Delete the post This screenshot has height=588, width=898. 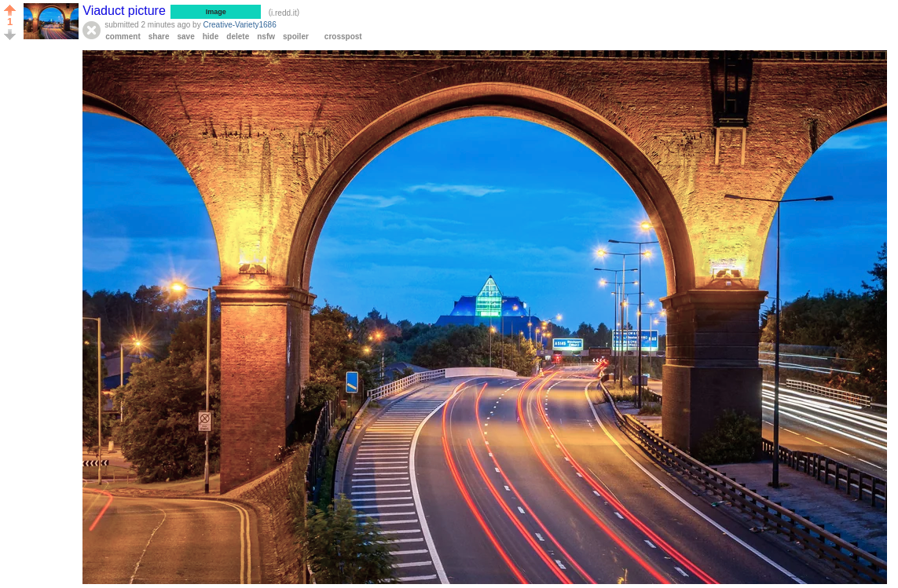click(238, 37)
